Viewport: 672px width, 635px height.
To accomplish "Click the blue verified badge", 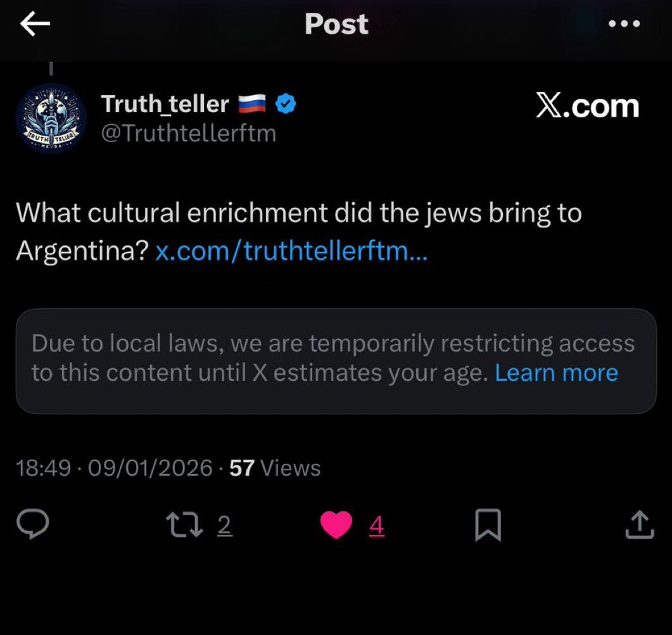I will [x=286, y=104].
